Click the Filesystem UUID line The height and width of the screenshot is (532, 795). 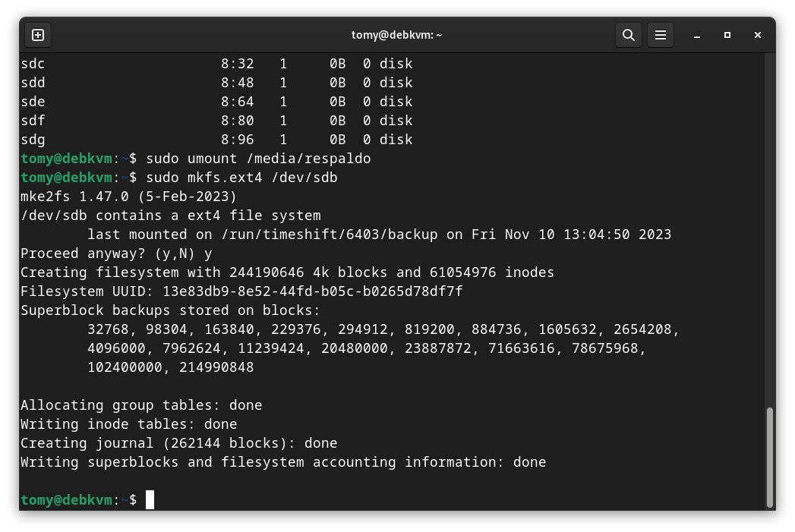[241, 291]
